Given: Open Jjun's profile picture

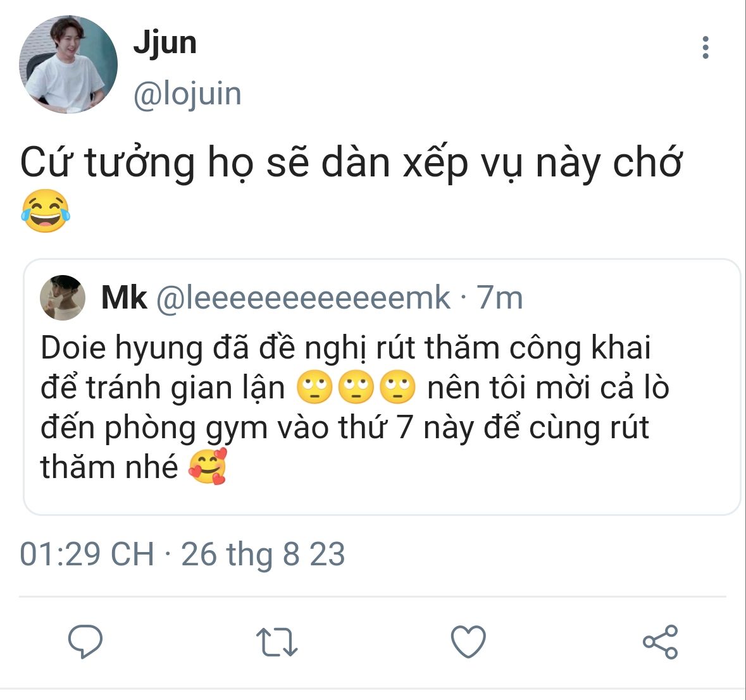Looking at the screenshot, I should [x=68, y=64].
